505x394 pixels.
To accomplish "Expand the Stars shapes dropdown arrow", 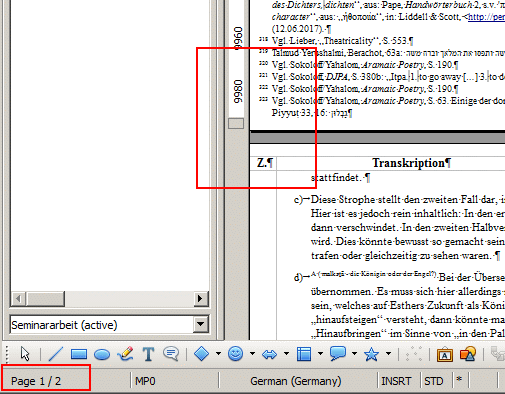I will coord(389,354).
